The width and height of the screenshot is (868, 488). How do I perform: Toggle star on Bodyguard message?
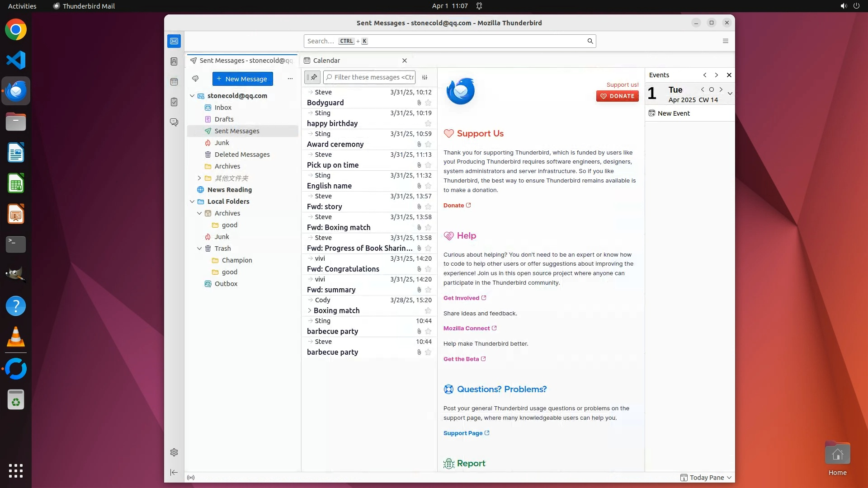[x=428, y=103]
